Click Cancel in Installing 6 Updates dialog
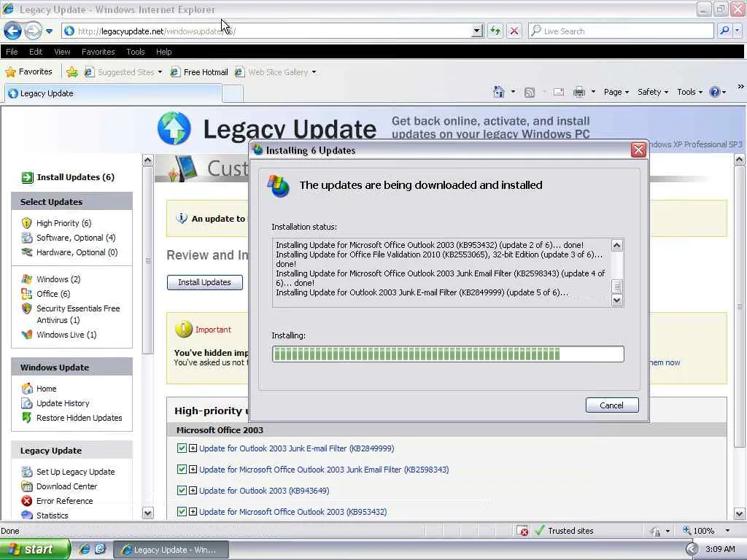The width and height of the screenshot is (747, 560). click(x=612, y=405)
